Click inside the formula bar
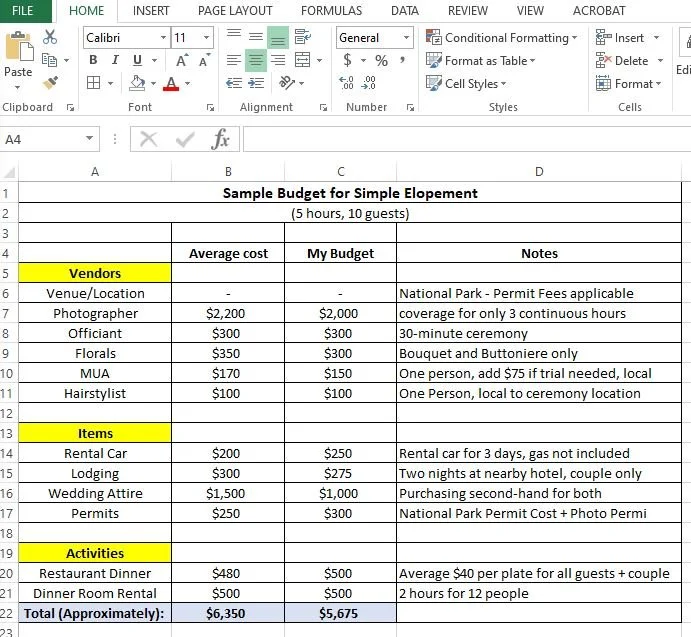Image resolution: width=691 pixels, height=637 pixels. 467,139
